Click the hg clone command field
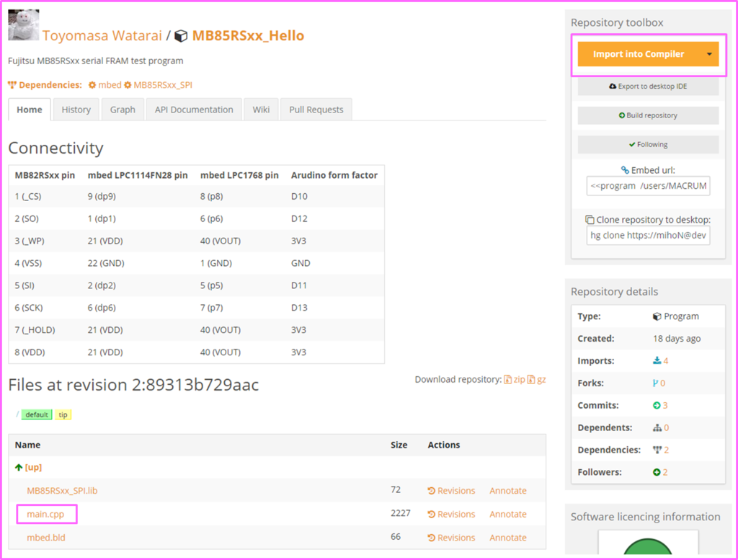738x560 pixels. (x=648, y=235)
